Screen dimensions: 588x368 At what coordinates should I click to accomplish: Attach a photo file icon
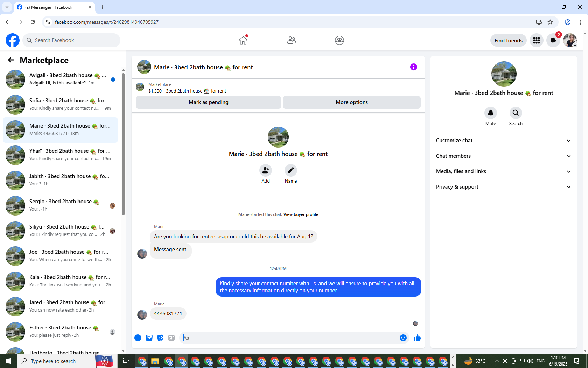(149, 338)
